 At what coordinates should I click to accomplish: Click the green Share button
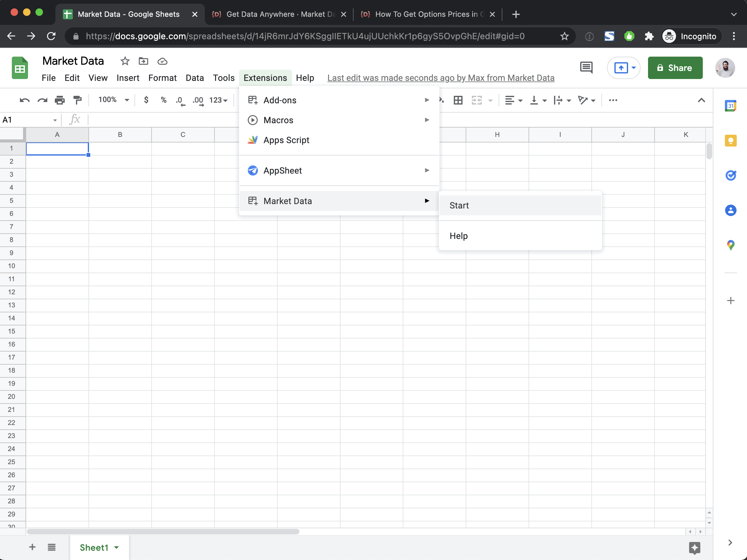click(x=675, y=68)
